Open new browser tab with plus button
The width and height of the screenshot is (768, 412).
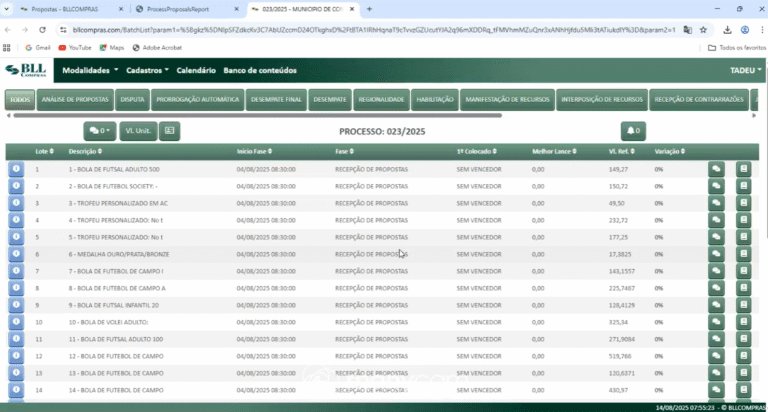369,9
